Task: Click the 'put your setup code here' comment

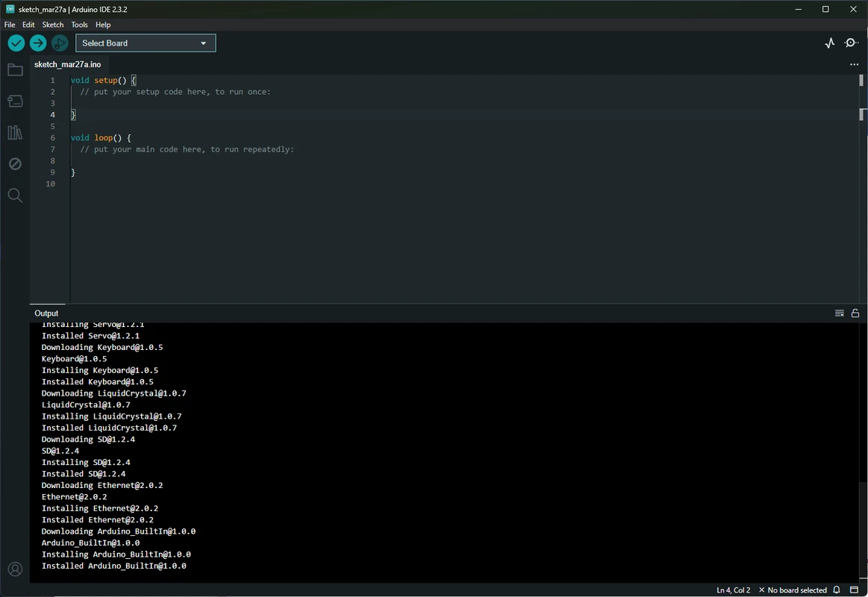Action: (175, 92)
